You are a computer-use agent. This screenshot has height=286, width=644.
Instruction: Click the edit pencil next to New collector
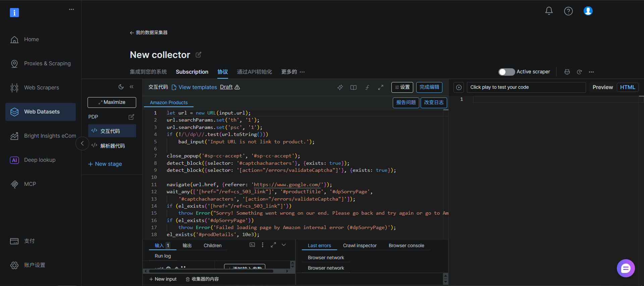(x=199, y=55)
